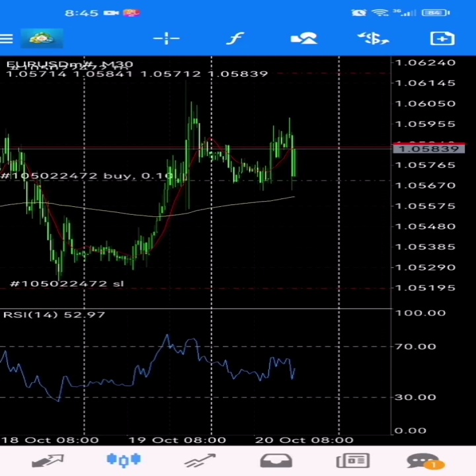Screen dimensions: 476x476
Task: Select the #105022472 sl stop-loss line
Action: click(x=67, y=284)
